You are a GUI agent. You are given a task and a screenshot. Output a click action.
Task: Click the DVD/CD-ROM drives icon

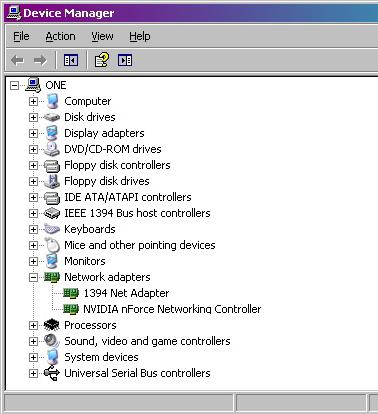[x=52, y=149]
